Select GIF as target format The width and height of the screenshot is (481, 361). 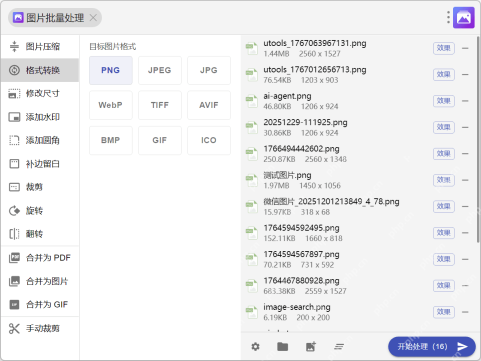(160, 140)
